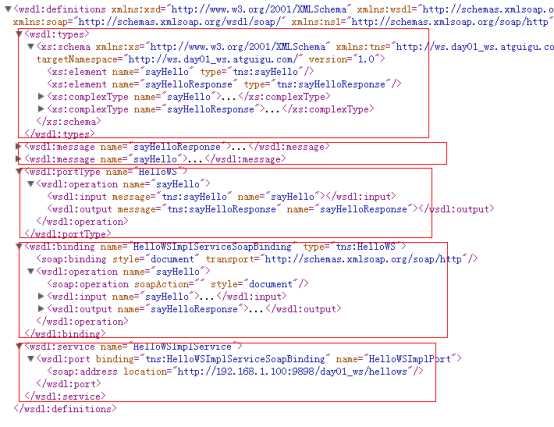This screenshot has width=554, height=427.
Task: Click the soap:address location URL value
Action: (x=292, y=372)
